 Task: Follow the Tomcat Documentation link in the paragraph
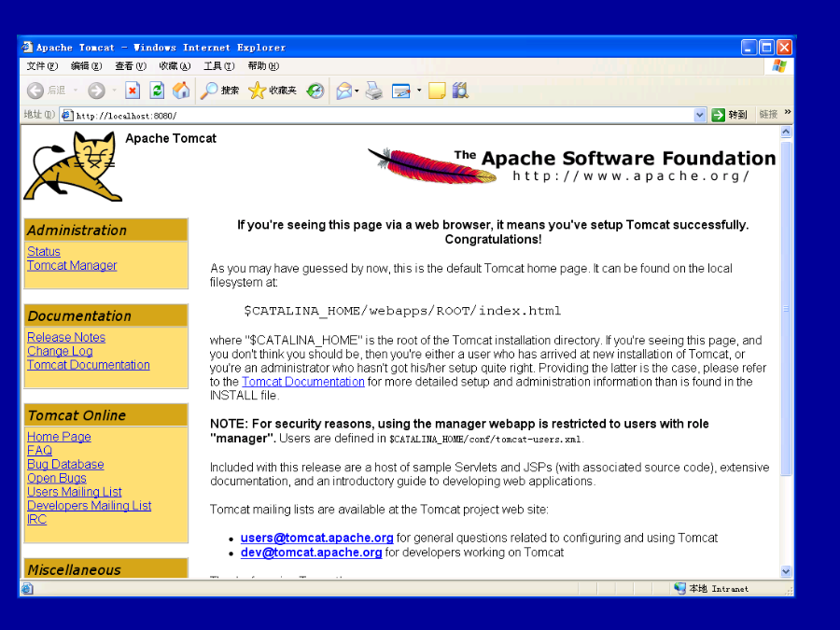click(x=303, y=382)
